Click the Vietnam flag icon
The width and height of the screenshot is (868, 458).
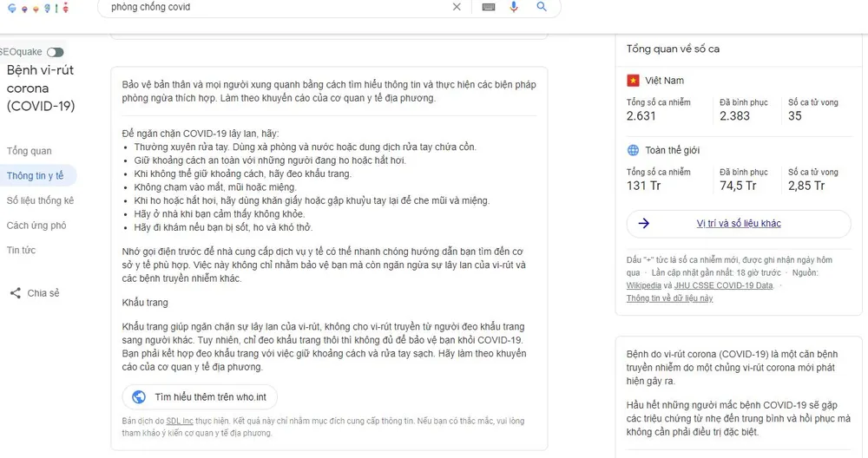633,81
